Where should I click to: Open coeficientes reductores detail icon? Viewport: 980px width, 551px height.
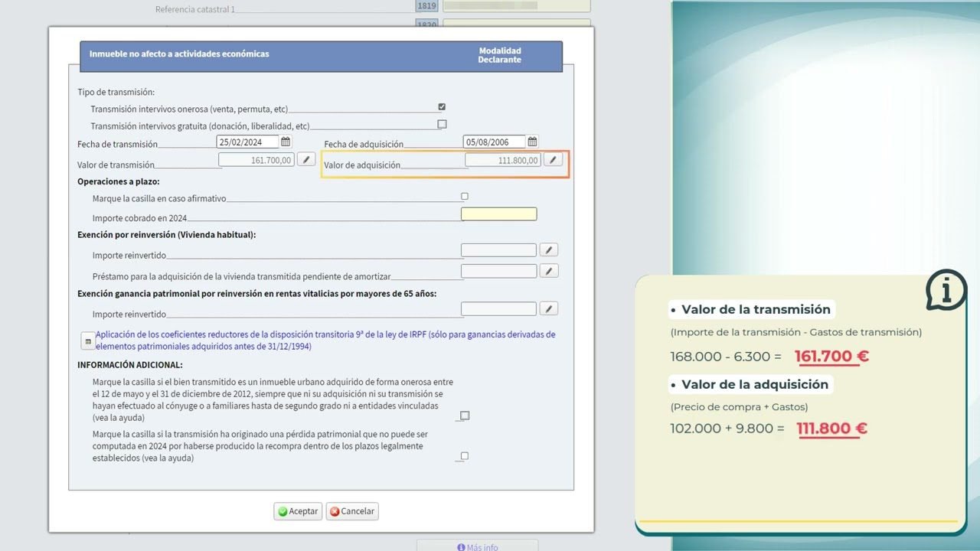[x=87, y=341]
